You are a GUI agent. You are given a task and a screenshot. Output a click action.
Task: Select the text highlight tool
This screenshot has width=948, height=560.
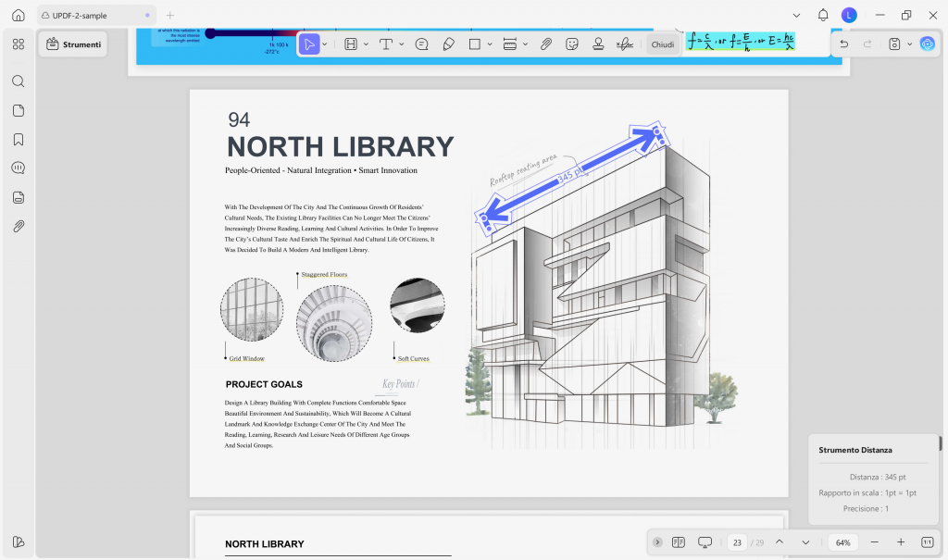point(351,44)
